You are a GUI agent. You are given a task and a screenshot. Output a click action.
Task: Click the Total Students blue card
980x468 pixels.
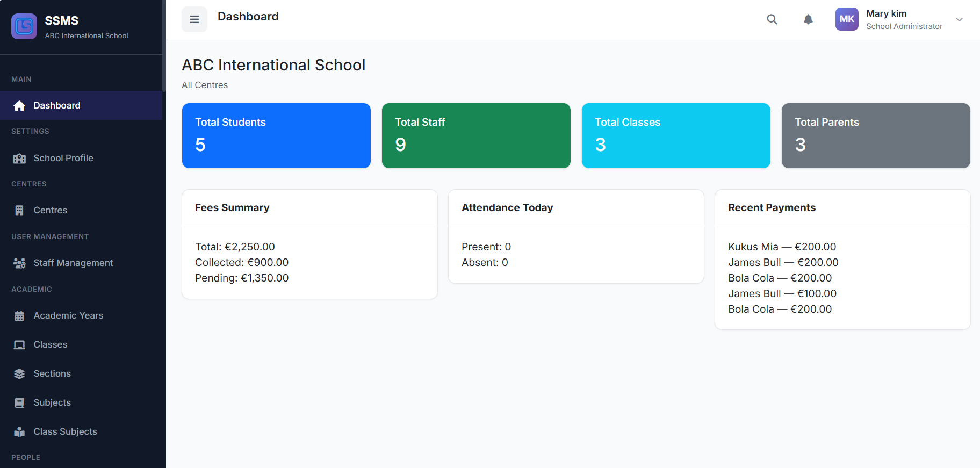coord(276,135)
